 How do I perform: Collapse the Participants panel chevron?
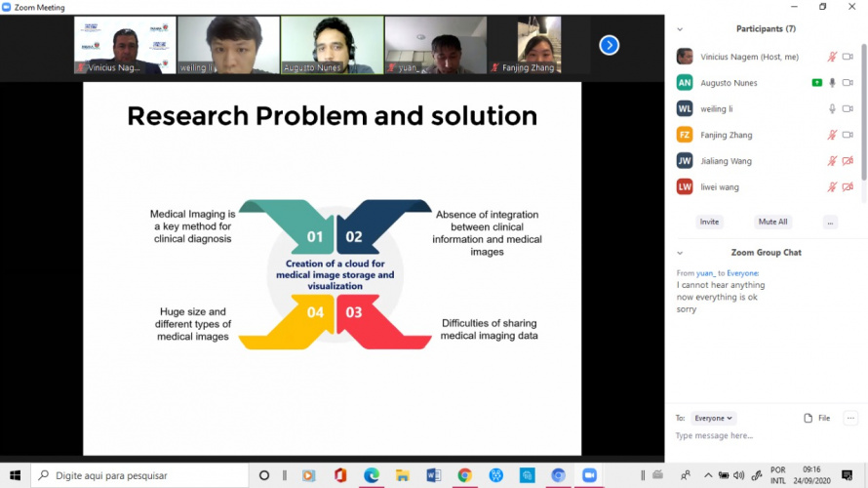coord(680,29)
